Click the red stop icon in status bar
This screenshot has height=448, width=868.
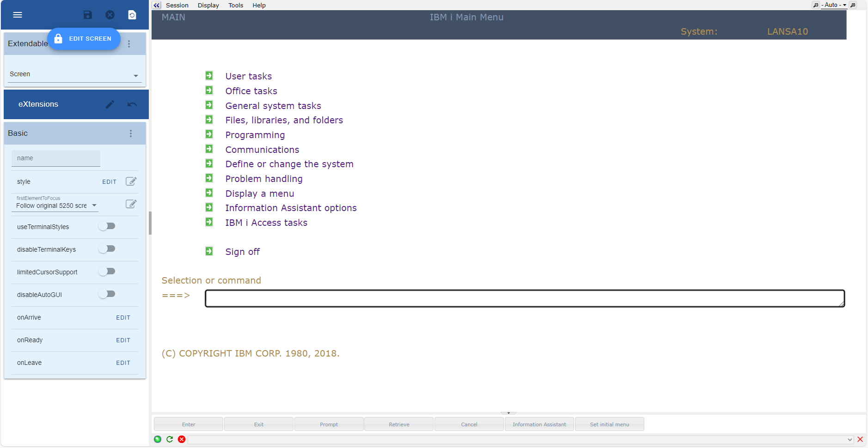point(182,439)
